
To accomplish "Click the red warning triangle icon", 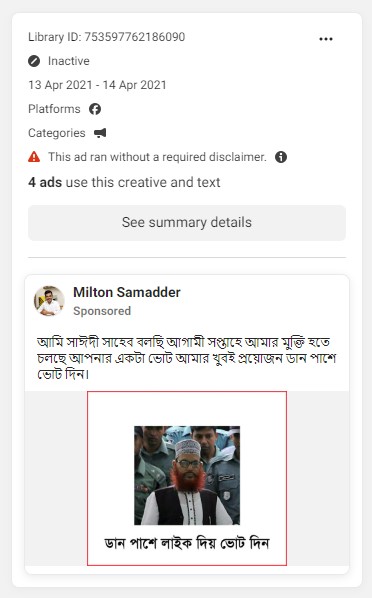I will [34, 157].
